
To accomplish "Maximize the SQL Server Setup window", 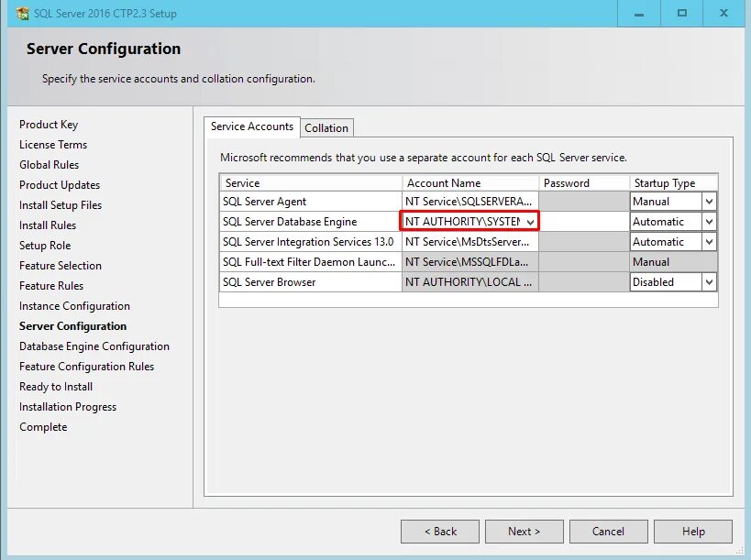I will pyautogui.click(x=681, y=14).
